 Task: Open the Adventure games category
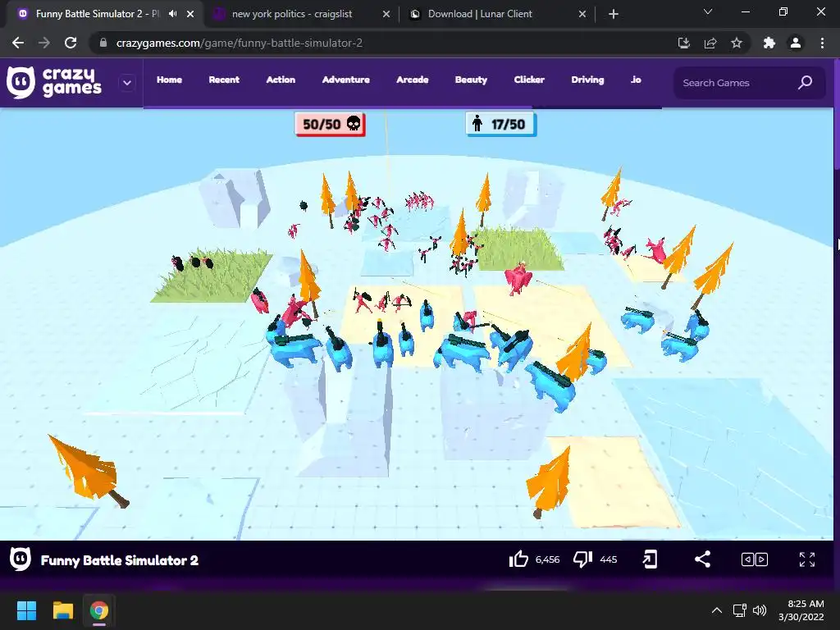coord(346,80)
